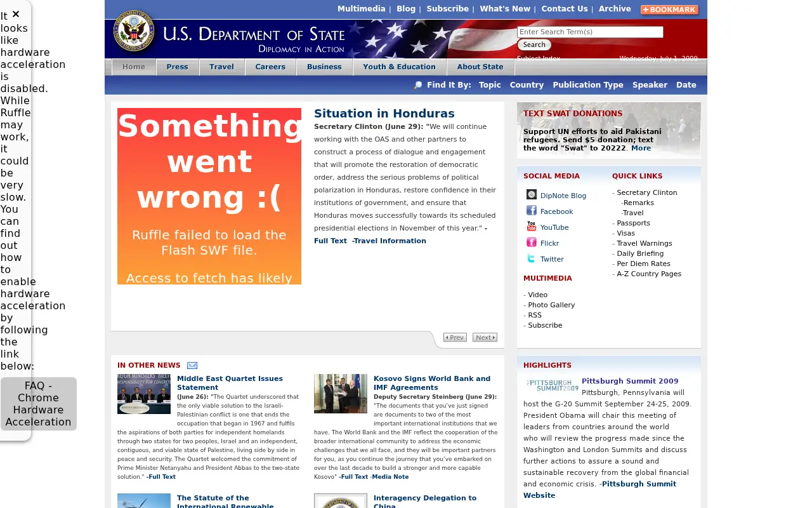This screenshot has width=812, height=508.
Task: Open the Business navigation tab
Action: pos(324,67)
